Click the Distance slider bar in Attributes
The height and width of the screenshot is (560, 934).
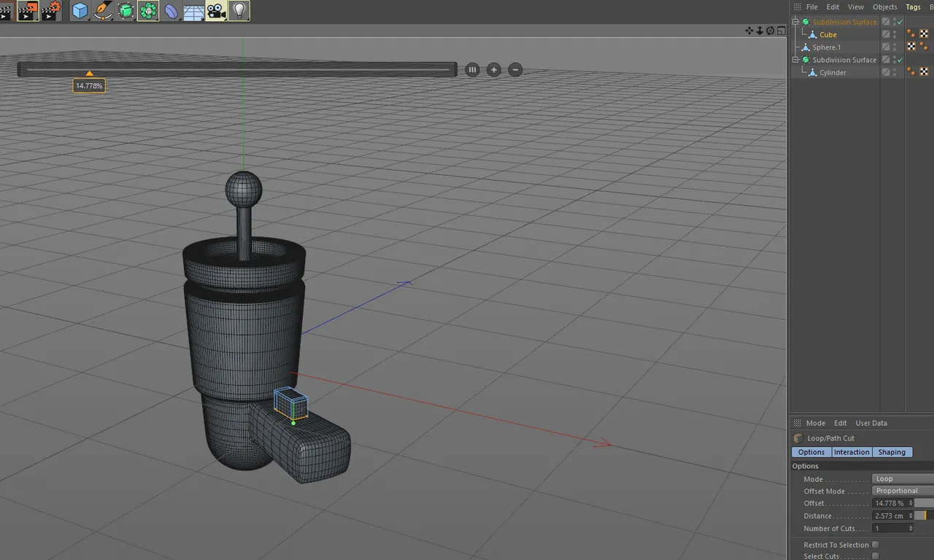pos(925,516)
